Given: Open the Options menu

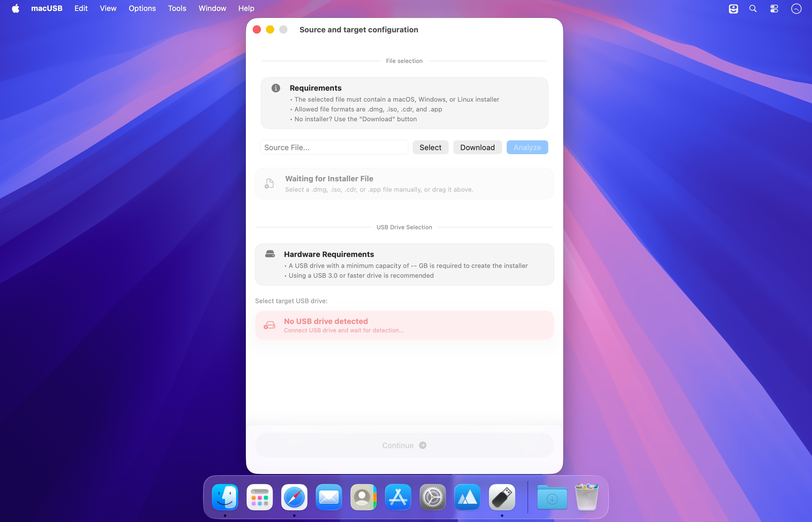Looking at the screenshot, I should pos(142,8).
